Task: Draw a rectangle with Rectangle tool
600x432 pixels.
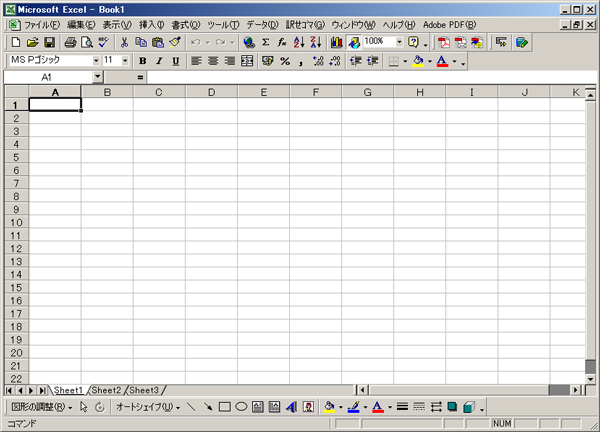Action: click(225, 407)
